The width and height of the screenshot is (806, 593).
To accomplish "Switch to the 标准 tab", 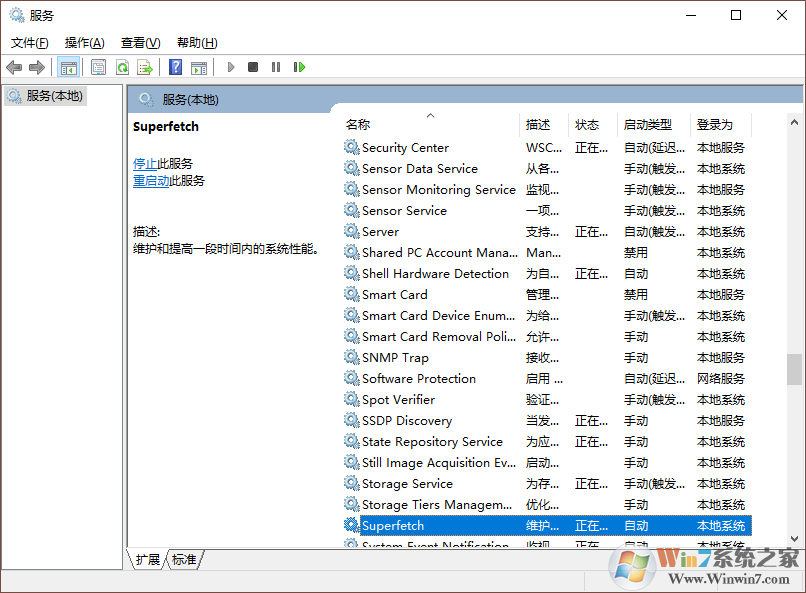I will coord(183,560).
